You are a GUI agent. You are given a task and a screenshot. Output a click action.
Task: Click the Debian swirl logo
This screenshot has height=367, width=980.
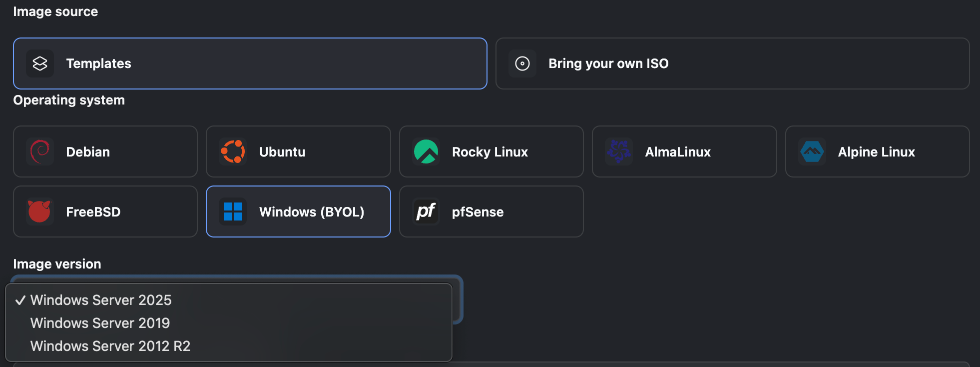coord(40,151)
